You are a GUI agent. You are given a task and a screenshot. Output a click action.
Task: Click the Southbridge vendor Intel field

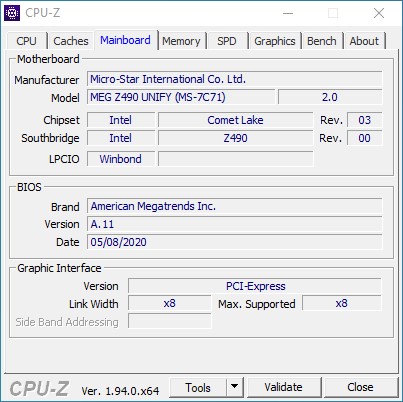click(x=121, y=138)
